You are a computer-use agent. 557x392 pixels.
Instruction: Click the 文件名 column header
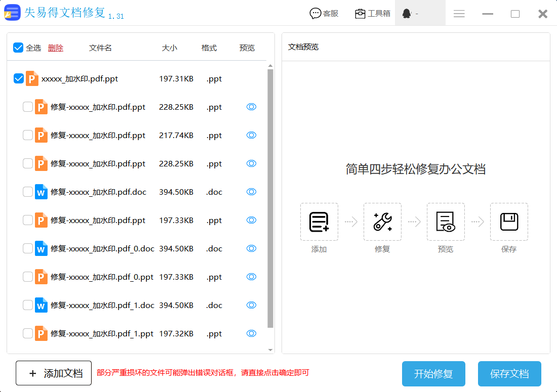point(100,48)
